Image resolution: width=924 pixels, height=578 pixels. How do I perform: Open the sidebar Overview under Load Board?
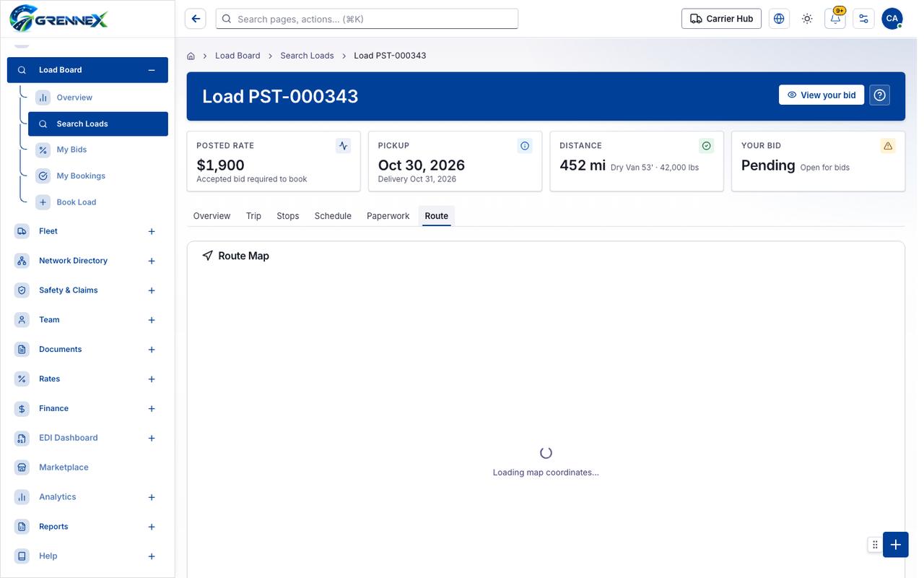pyautogui.click(x=98, y=98)
